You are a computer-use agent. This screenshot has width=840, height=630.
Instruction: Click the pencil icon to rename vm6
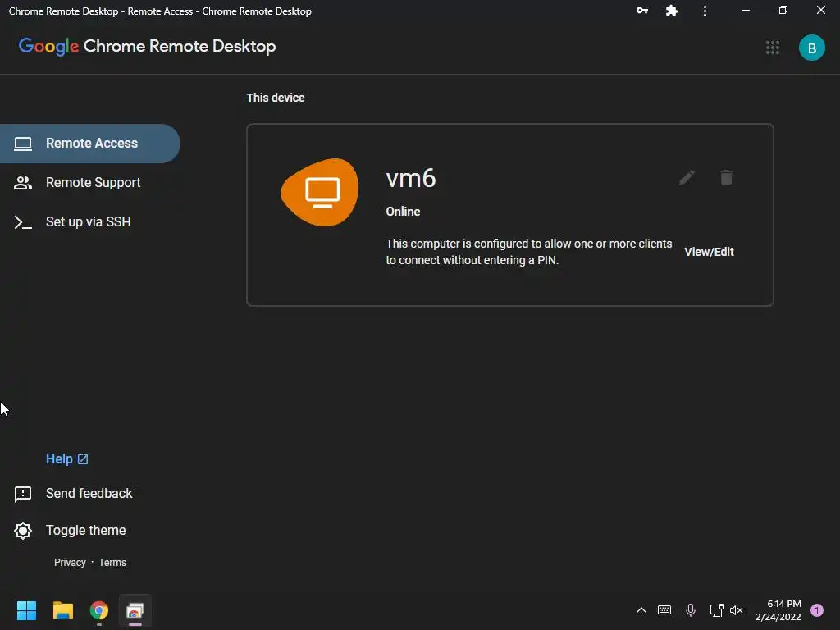(x=687, y=177)
